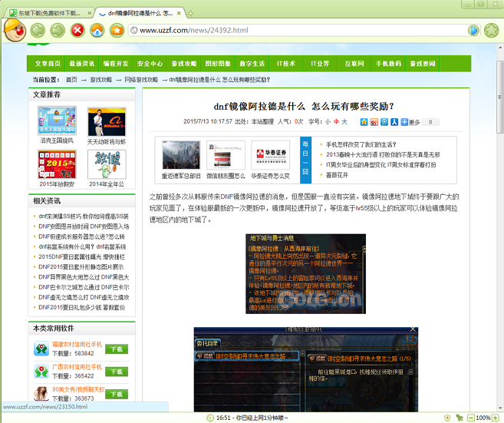Open 安全中心 in navigation bar
Image resolution: width=504 pixels, height=423 pixels.
click(150, 64)
